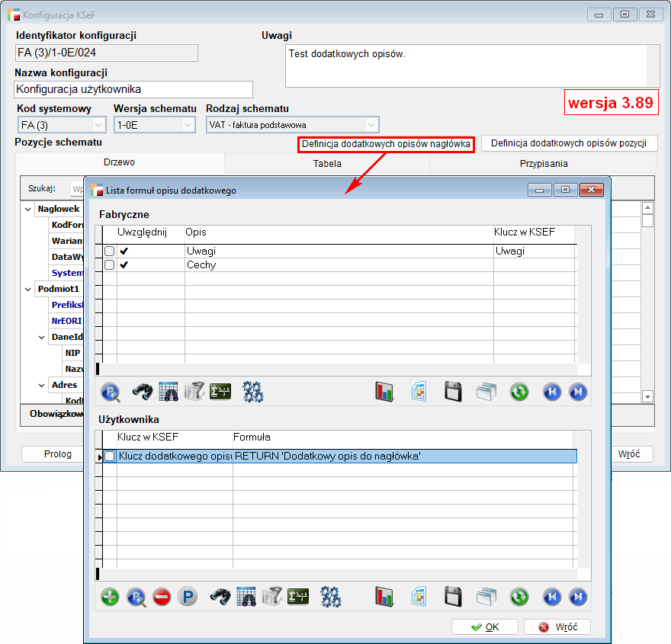671x644 pixels.
Task: Click Definicja dodatkowych opisów pozycji button
Action: click(569, 143)
